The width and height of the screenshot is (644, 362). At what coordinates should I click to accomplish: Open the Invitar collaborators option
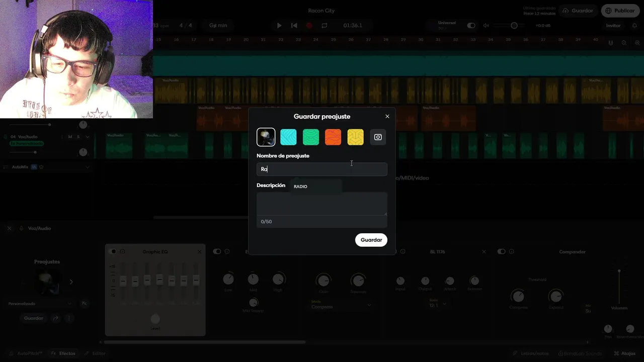(613, 25)
